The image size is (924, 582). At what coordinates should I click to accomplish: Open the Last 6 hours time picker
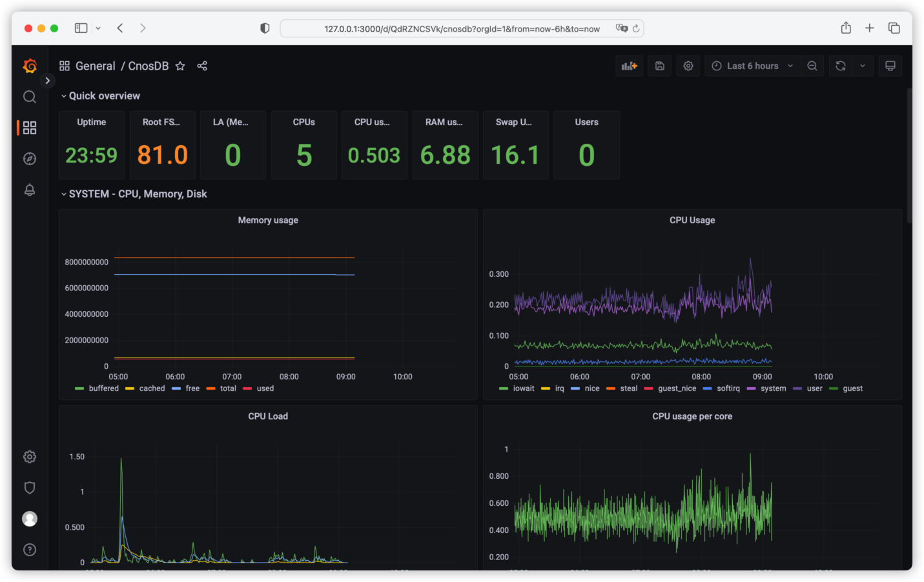[x=752, y=66]
